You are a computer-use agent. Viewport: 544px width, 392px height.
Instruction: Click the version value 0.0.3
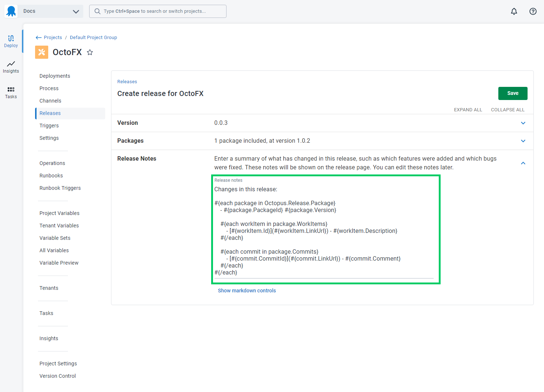pyautogui.click(x=221, y=123)
